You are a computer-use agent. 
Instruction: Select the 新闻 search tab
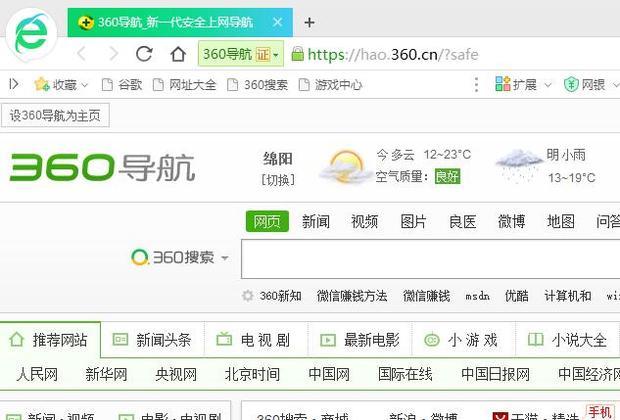pyautogui.click(x=316, y=221)
